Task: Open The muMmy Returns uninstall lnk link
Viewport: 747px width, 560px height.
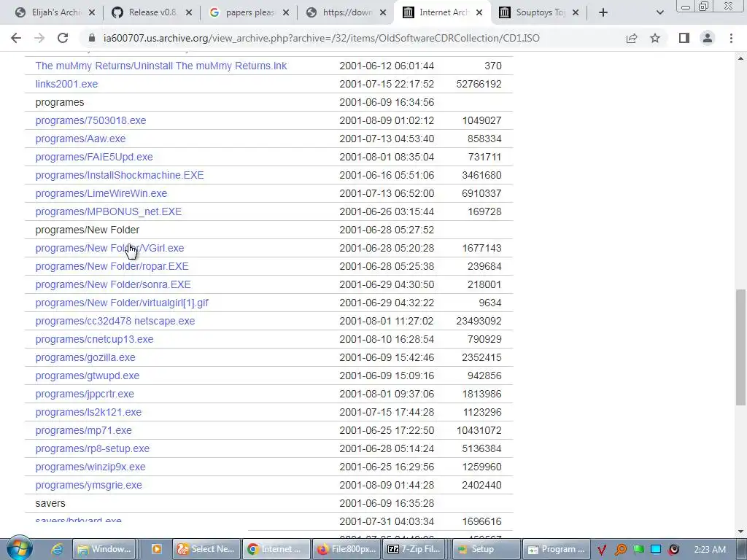Action: (x=161, y=66)
